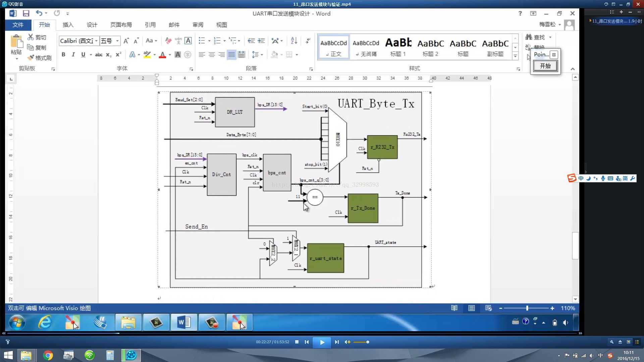The height and width of the screenshot is (362, 644).
Task: Apply strikethrough to text
Action: click(x=99, y=55)
